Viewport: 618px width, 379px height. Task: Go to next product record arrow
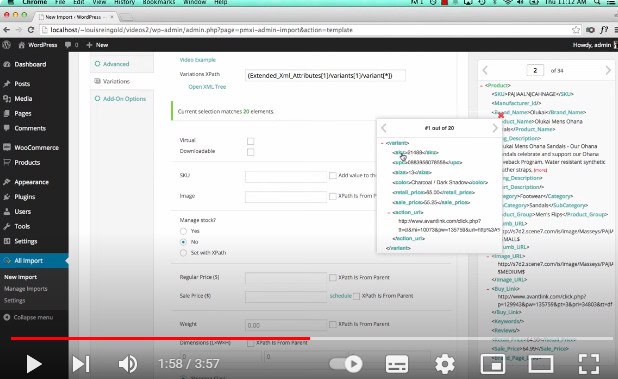click(608, 71)
